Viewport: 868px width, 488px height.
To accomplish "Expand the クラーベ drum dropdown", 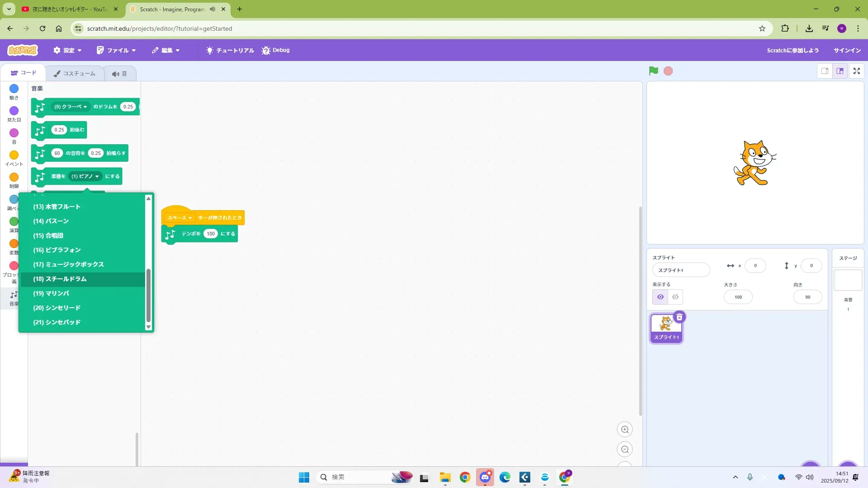I will coord(71,107).
